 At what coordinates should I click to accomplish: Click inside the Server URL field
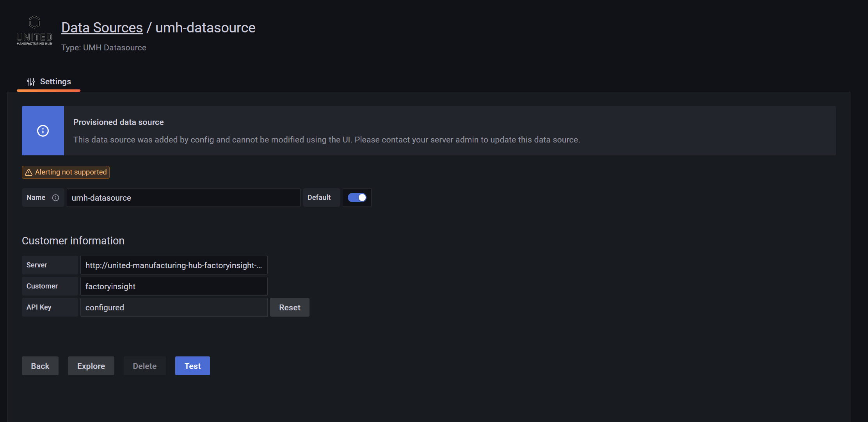[x=173, y=265]
